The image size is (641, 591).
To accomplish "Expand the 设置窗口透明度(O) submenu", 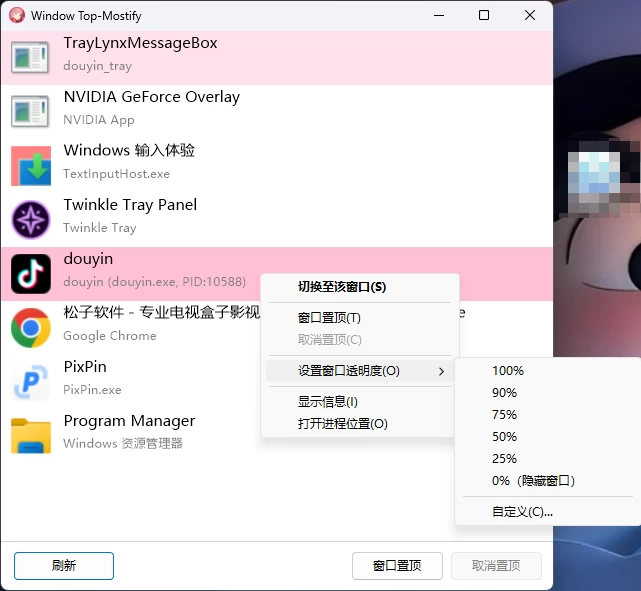I will 360,371.
